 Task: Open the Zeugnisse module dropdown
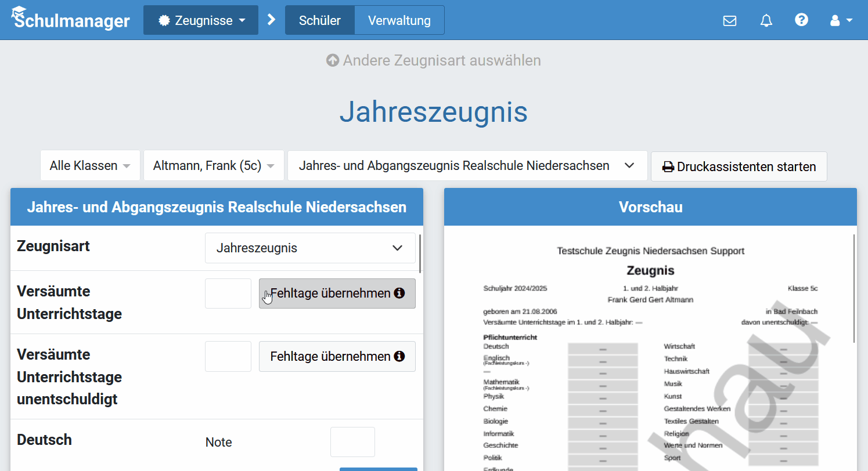coord(200,19)
